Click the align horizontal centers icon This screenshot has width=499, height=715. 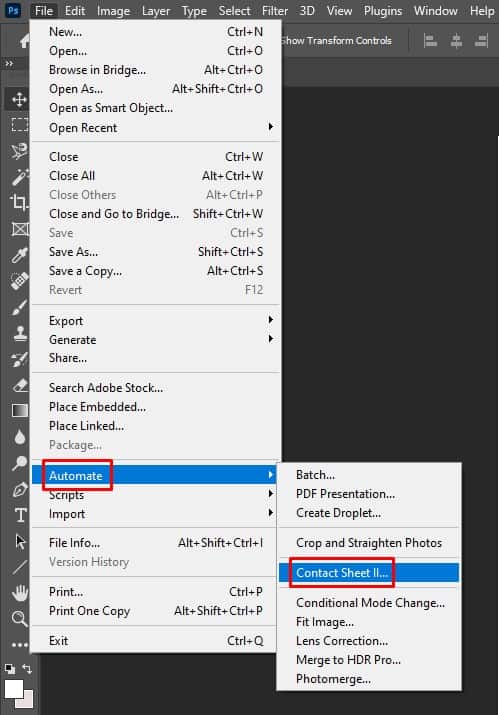[x=456, y=41]
